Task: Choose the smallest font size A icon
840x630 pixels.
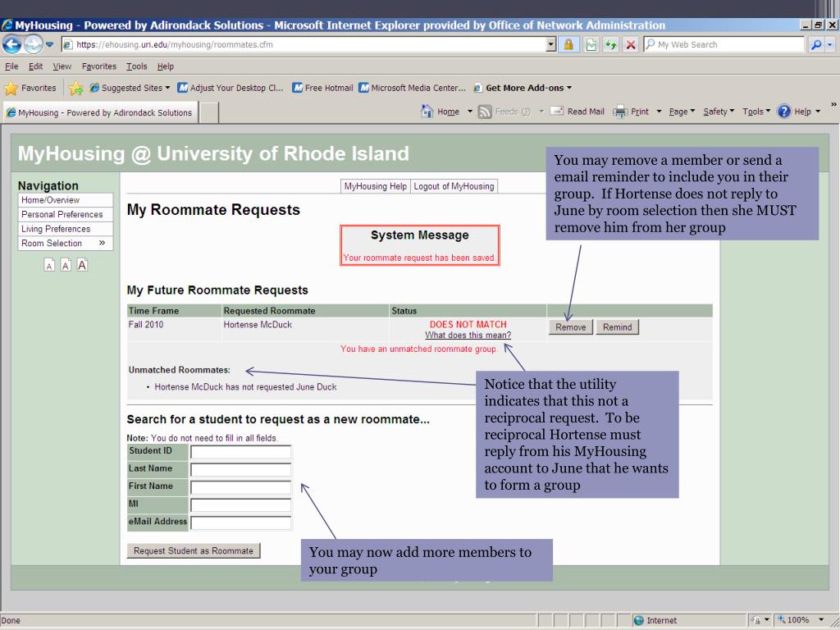Action: click(49, 266)
